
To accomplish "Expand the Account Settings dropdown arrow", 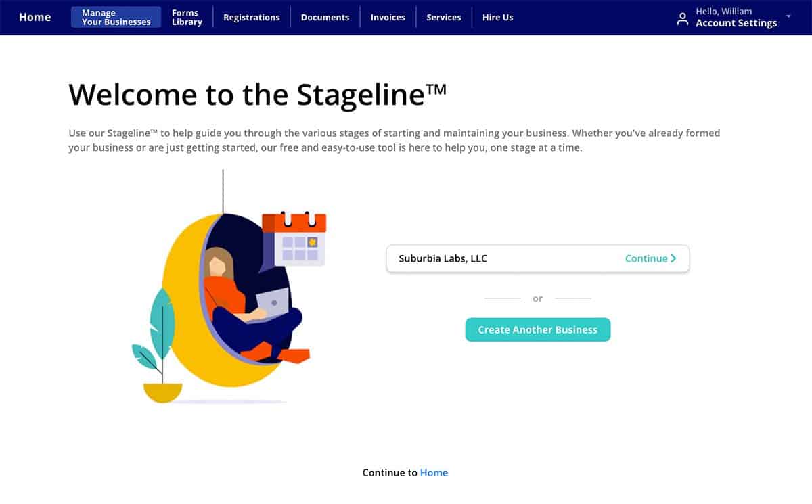I will pyautogui.click(x=788, y=16).
